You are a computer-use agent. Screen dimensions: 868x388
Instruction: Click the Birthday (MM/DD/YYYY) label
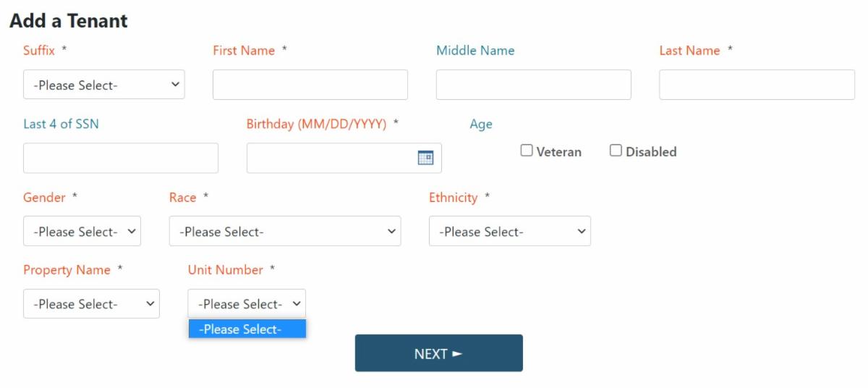coord(316,124)
